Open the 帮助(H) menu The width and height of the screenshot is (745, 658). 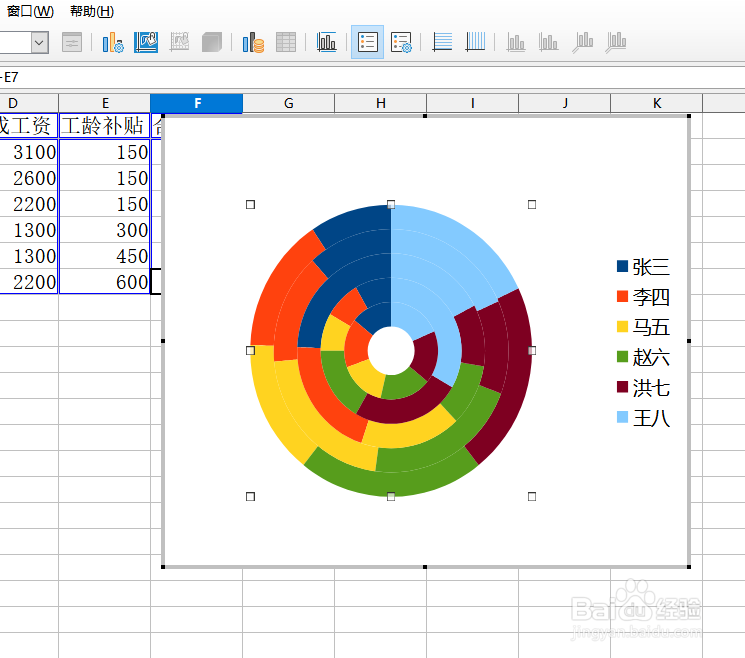point(92,11)
